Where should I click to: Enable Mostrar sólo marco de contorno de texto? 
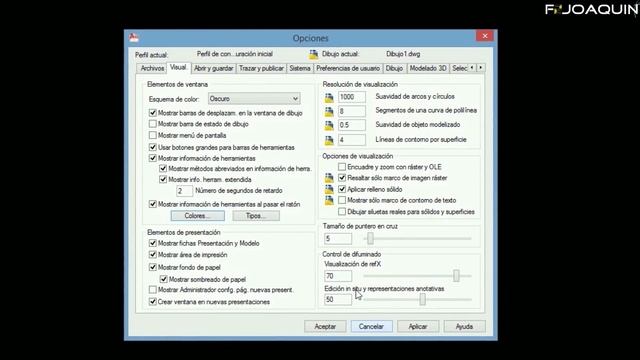point(342,200)
